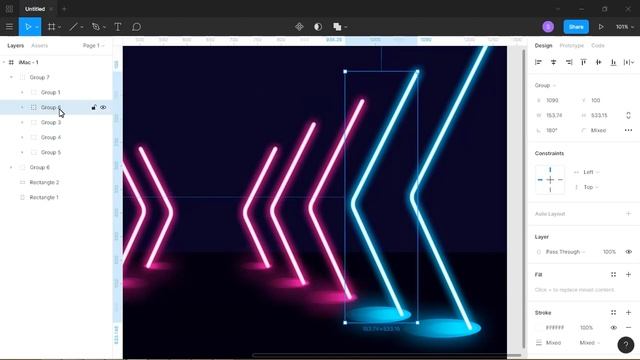Click the Present play icon
Screen dimensions: 640x360
(601, 27)
